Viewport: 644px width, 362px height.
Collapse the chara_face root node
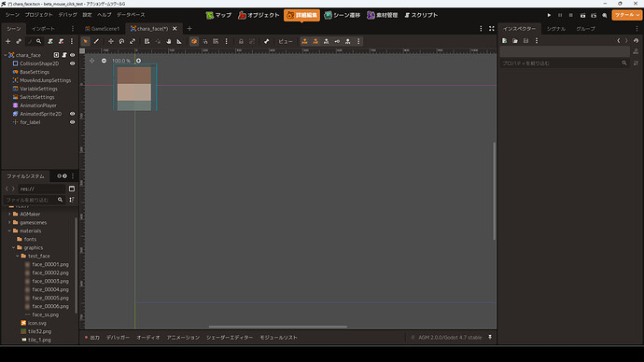click(6, 55)
